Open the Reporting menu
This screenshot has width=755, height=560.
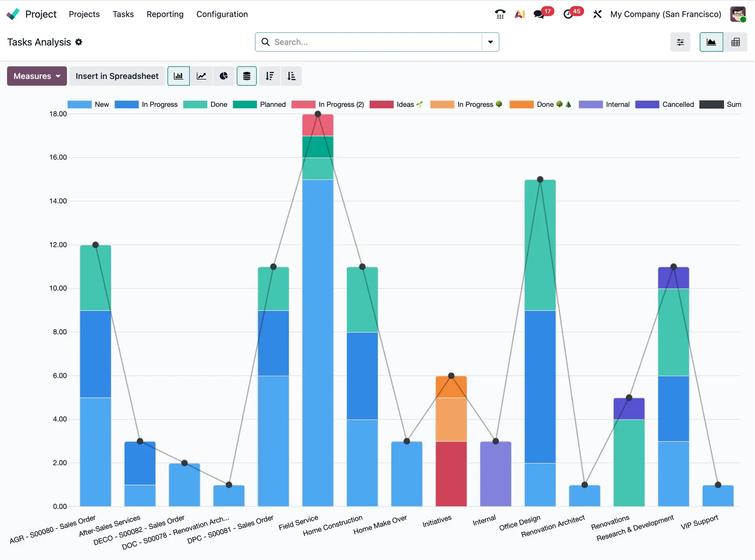(x=165, y=14)
